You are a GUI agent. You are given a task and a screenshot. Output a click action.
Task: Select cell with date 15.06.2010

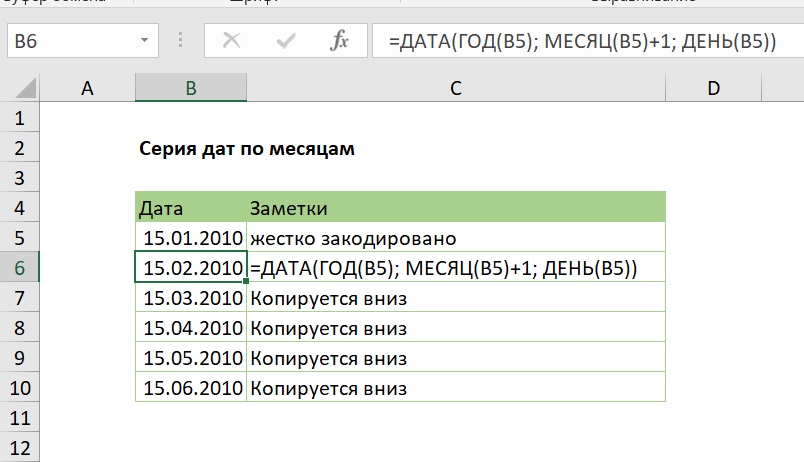[191, 388]
